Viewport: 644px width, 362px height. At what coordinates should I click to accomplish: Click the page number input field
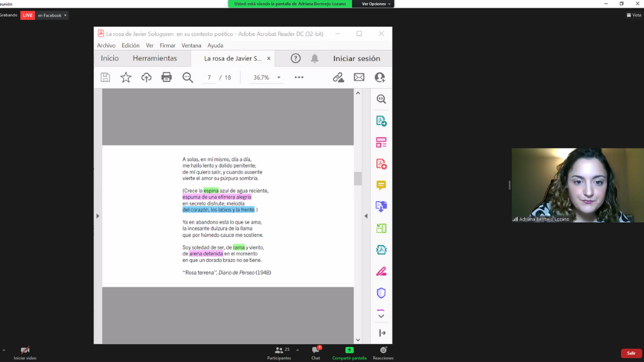(x=209, y=78)
